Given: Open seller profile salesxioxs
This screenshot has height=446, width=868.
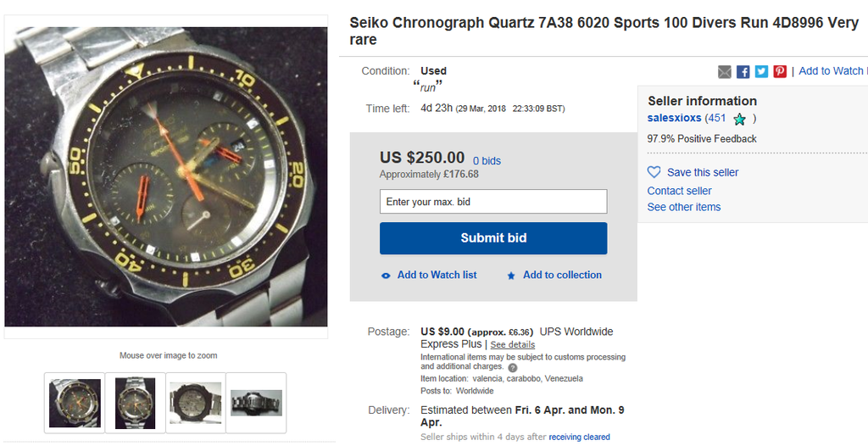Looking at the screenshot, I should tap(675, 118).
